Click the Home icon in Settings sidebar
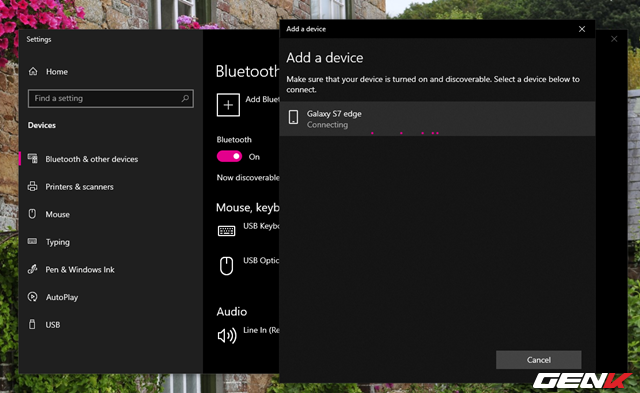The width and height of the screenshot is (640, 393). (x=33, y=71)
